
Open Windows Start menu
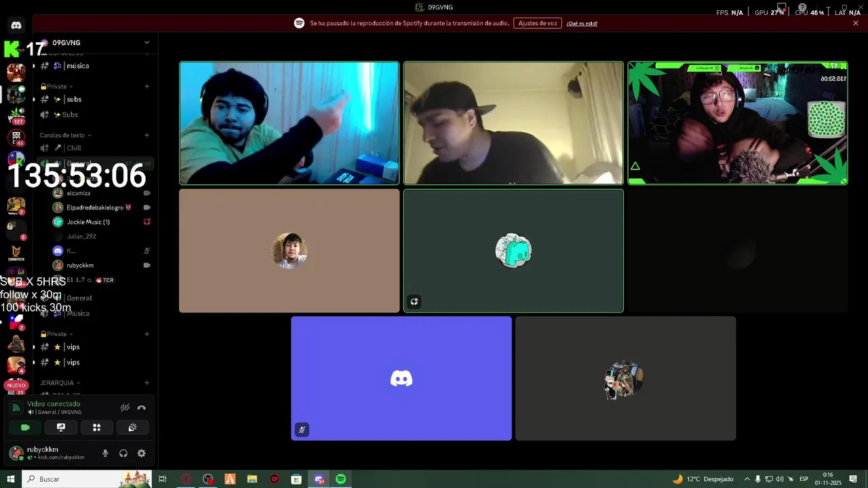click(x=11, y=479)
